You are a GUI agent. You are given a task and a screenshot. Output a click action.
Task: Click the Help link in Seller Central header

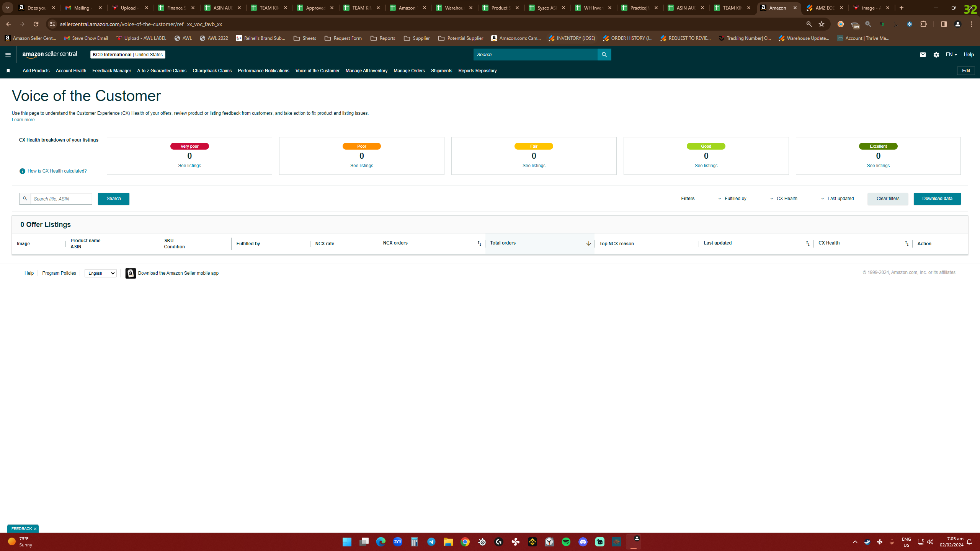pos(969,55)
